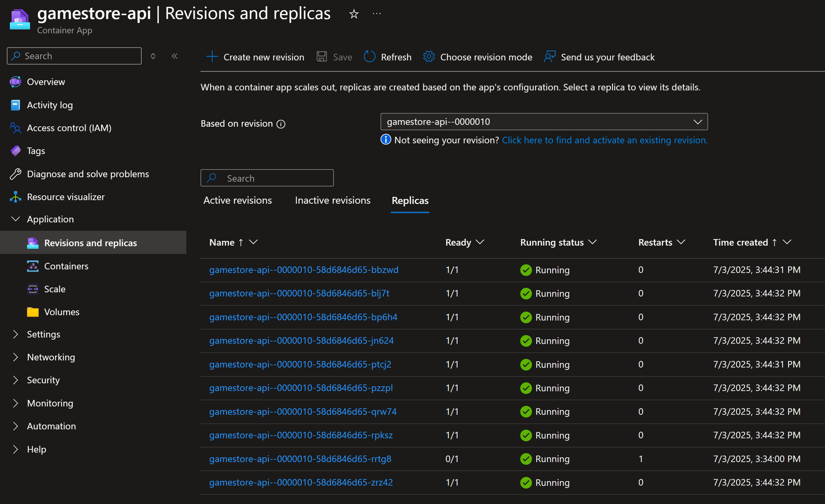Click the Resource visualizer icon

click(15, 197)
